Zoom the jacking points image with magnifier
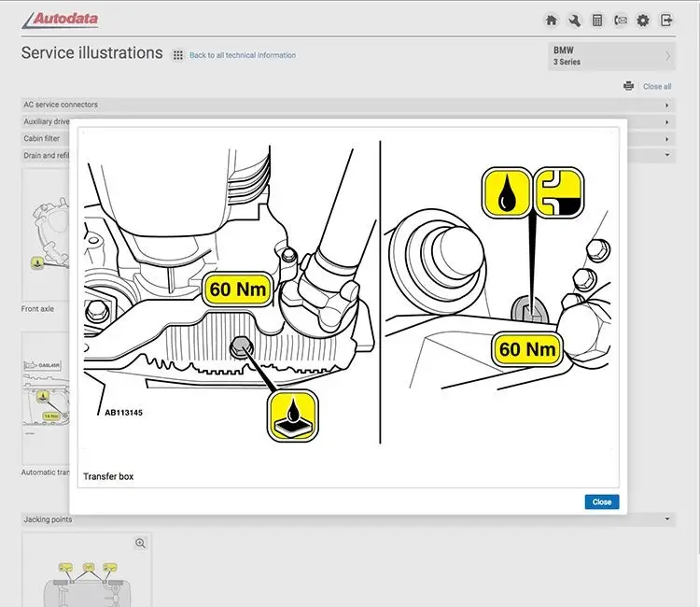The width and height of the screenshot is (700, 607). pyautogui.click(x=140, y=543)
